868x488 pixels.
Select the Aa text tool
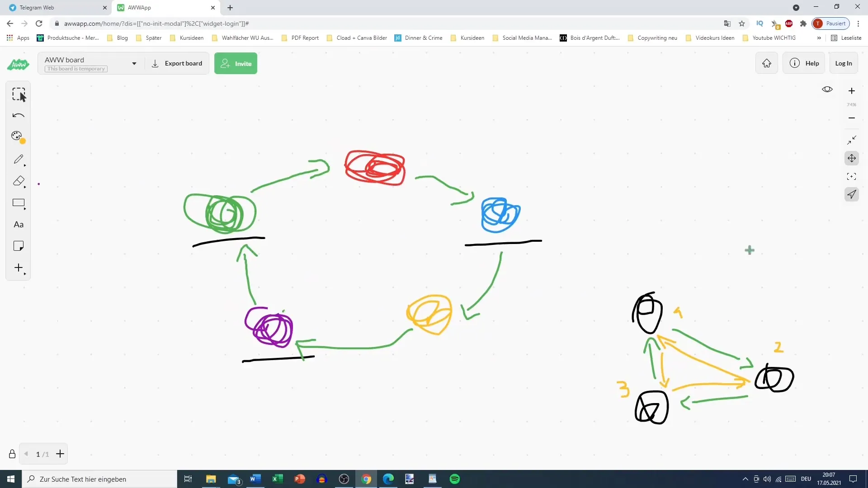[19, 225]
